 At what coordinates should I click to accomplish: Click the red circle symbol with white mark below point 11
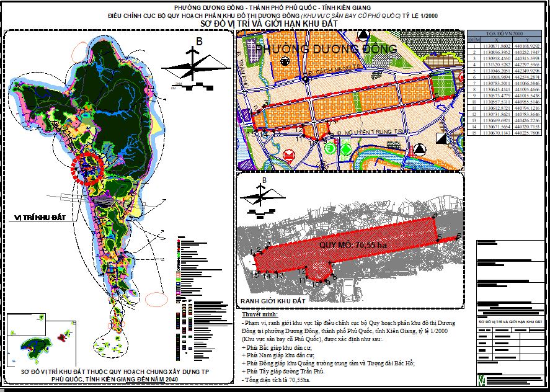[290, 155]
